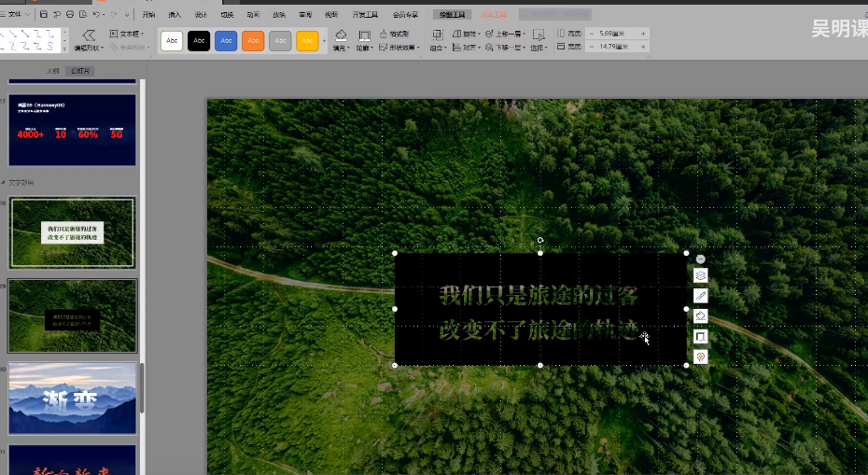Click the rotation handle above the shape
Viewport: 868px width, 475px height.
(540, 240)
